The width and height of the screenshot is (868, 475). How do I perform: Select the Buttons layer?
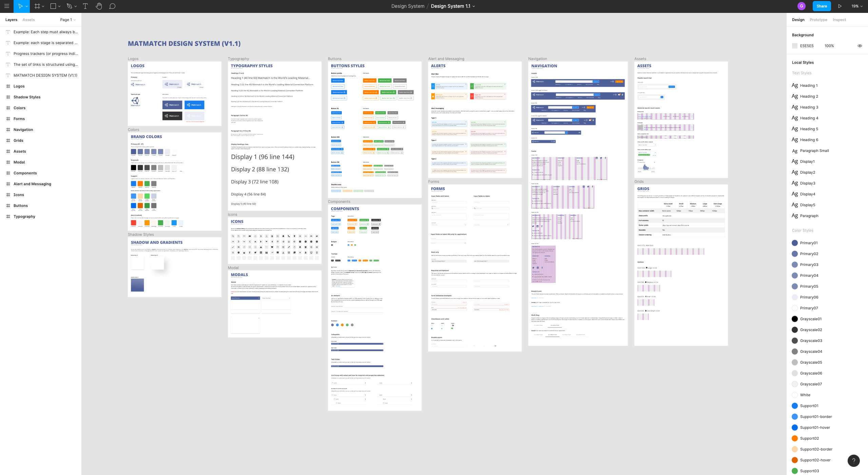tap(41, 206)
